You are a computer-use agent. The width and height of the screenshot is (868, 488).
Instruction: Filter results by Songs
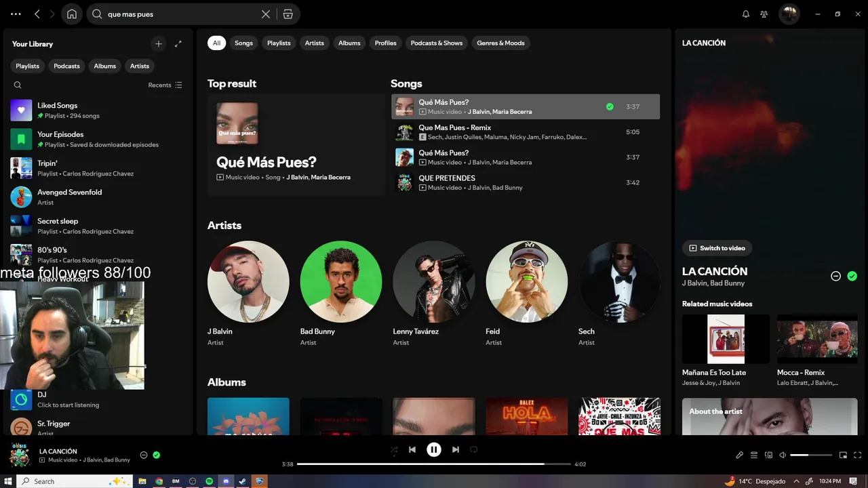[243, 43]
